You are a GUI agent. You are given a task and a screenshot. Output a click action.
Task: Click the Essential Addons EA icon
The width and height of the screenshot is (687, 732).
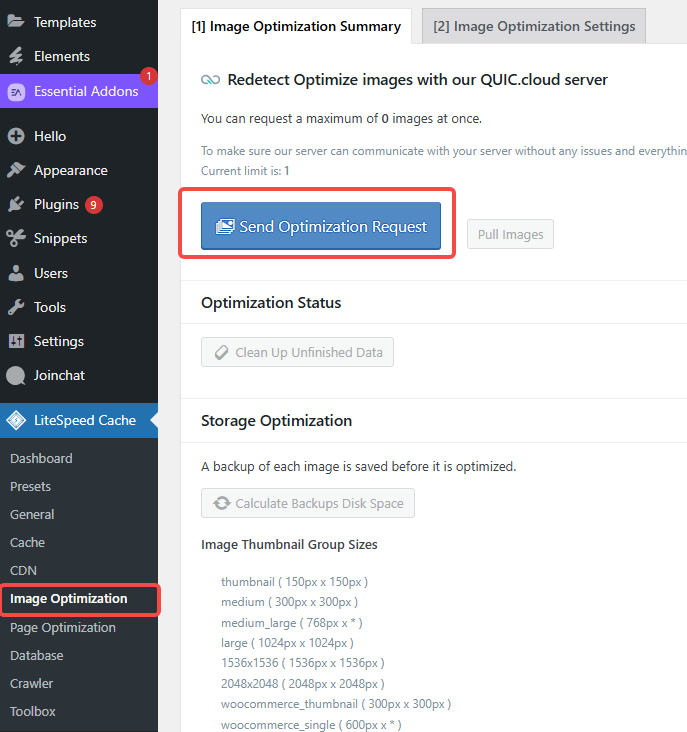[16, 92]
